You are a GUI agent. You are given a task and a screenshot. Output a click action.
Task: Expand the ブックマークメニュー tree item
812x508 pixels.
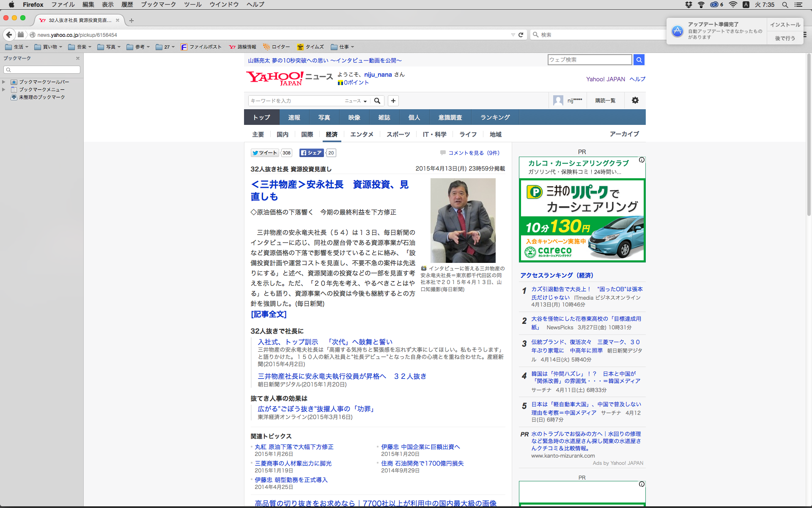pyautogui.click(x=4, y=89)
